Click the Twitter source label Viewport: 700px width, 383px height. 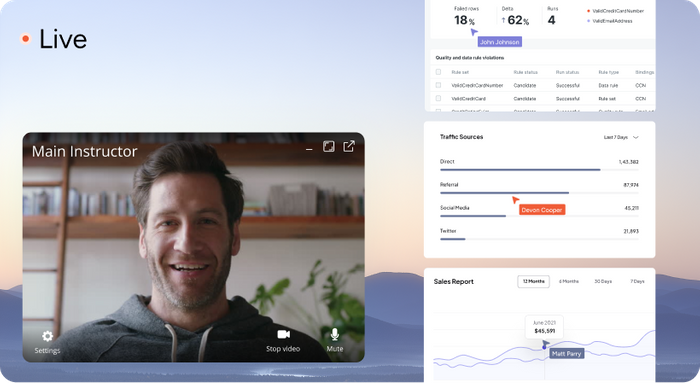click(x=448, y=231)
